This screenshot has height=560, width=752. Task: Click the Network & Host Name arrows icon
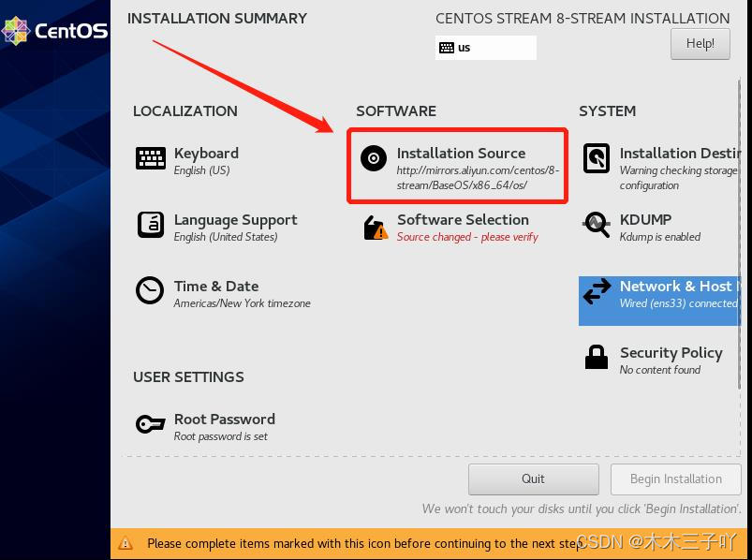click(597, 291)
